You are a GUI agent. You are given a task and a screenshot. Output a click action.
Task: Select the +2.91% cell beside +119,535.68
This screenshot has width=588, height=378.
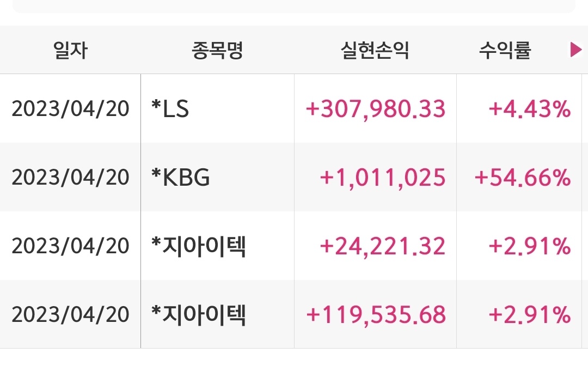click(530, 315)
